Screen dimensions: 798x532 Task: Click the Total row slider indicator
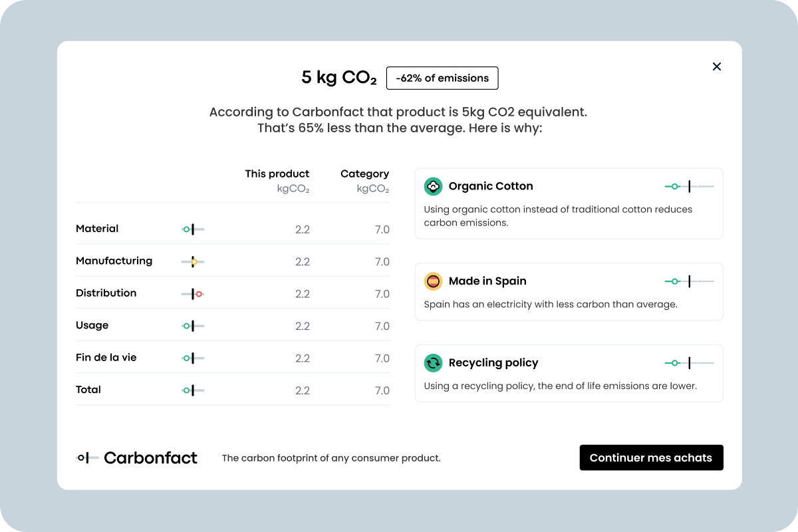pos(192,390)
